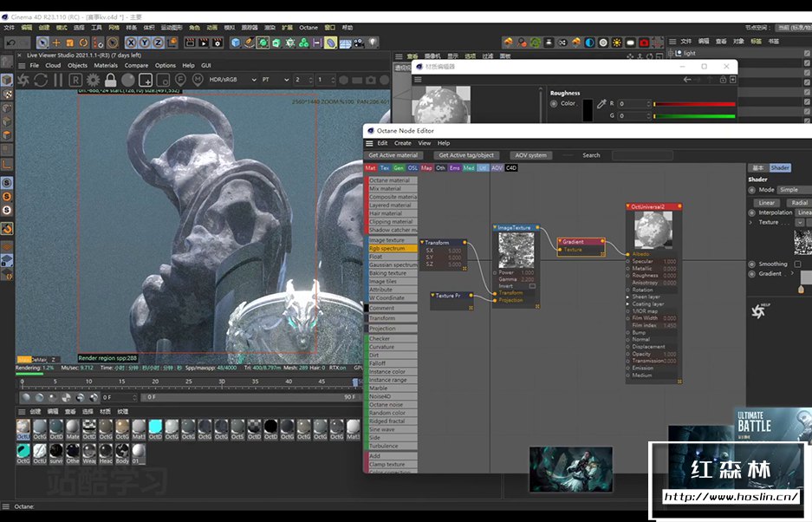Screen dimensions: 812x522
Task: Select the cyan material thumbnail
Action: [155, 426]
